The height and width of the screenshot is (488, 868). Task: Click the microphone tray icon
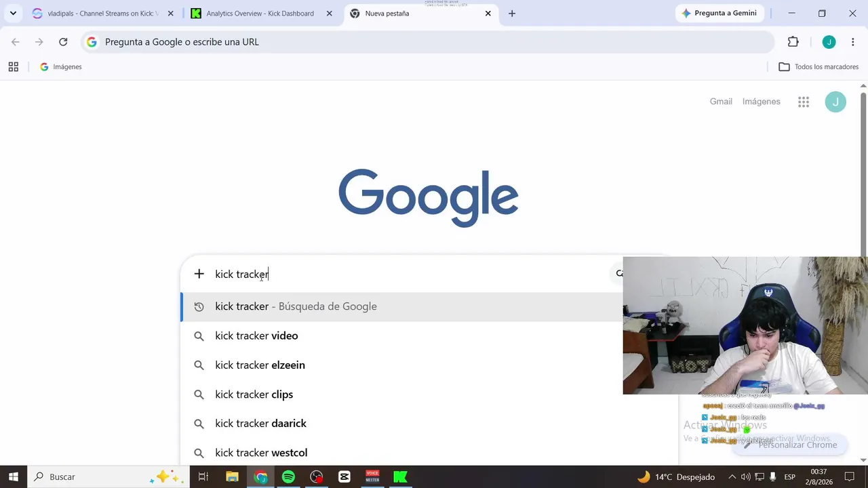coord(772,477)
